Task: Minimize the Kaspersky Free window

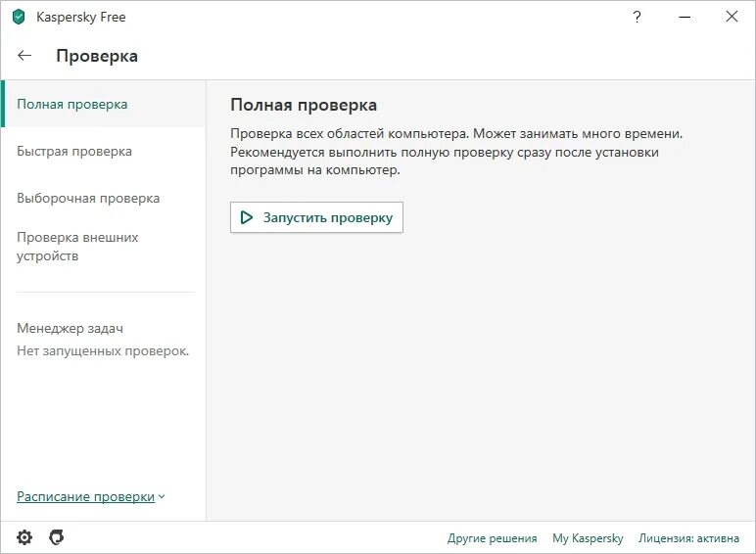Action: click(x=685, y=17)
